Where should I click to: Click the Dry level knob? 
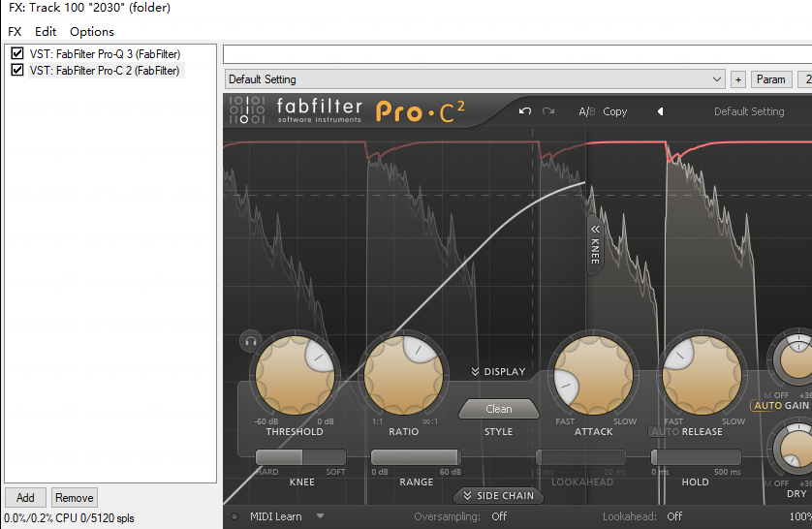coord(795,450)
